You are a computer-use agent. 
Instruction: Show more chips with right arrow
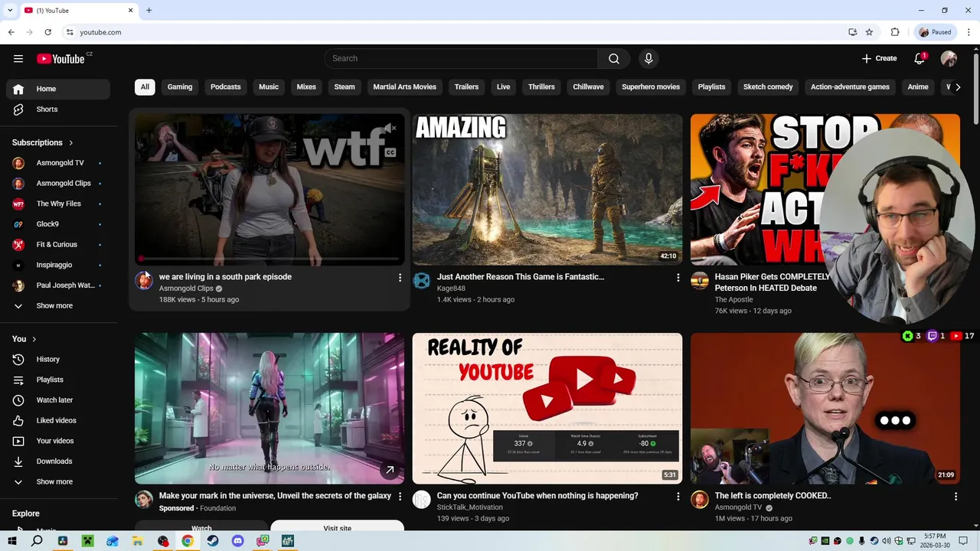[x=958, y=87]
